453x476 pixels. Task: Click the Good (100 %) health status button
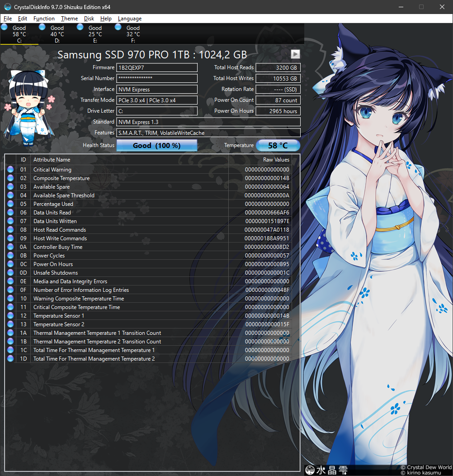click(157, 145)
